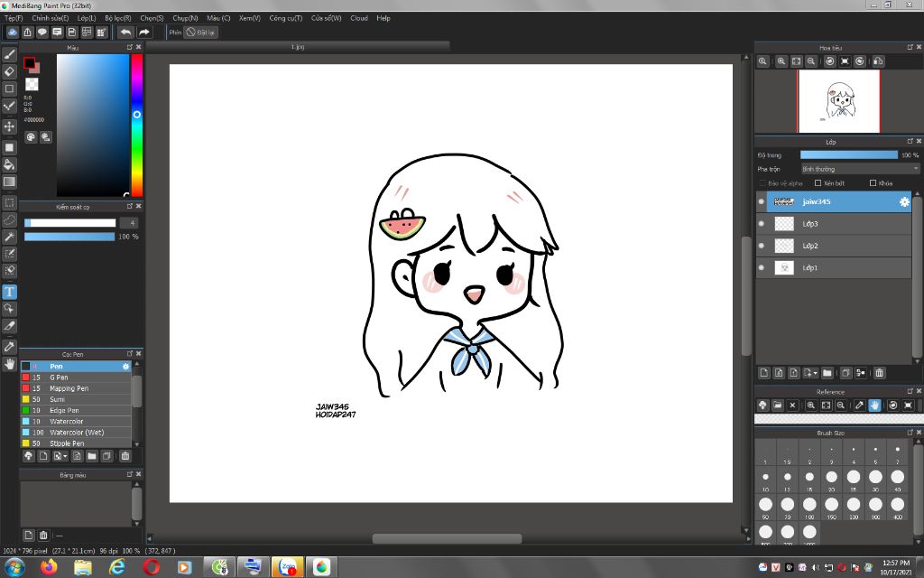This screenshot has height=578, width=924.
Task: Choose brush size 10 preset
Action: coord(765,479)
